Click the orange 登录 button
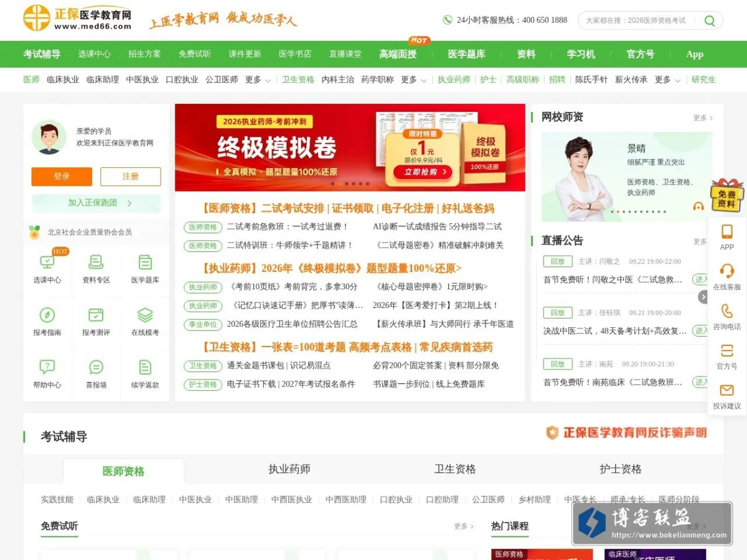This screenshot has height=560, width=747. click(x=62, y=177)
